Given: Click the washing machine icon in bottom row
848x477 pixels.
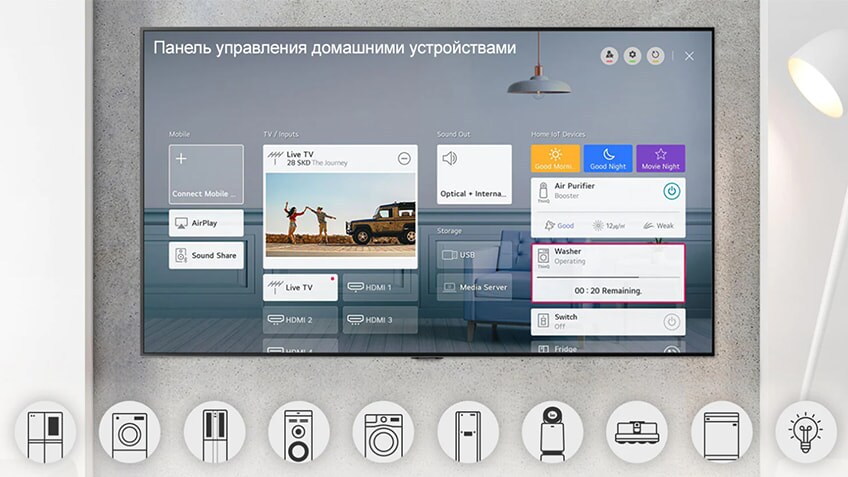Looking at the screenshot, I should coord(129,431).
